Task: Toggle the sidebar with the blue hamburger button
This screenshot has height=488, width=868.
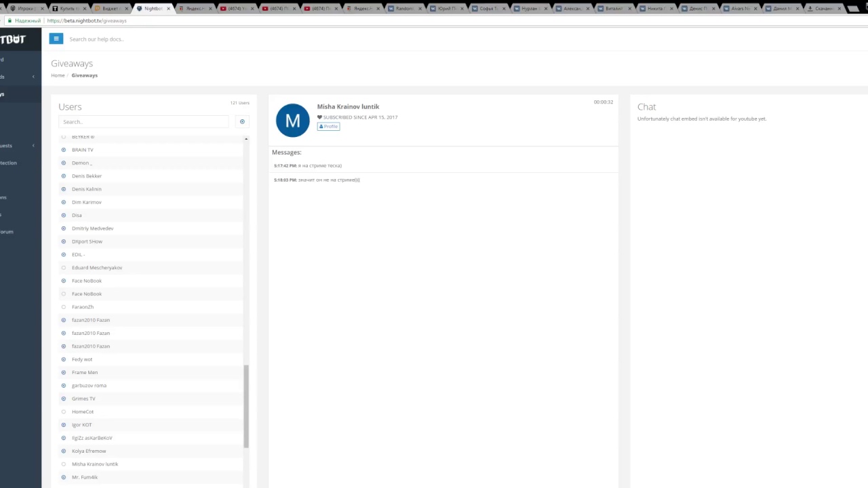Action: [x=56, y=39]
